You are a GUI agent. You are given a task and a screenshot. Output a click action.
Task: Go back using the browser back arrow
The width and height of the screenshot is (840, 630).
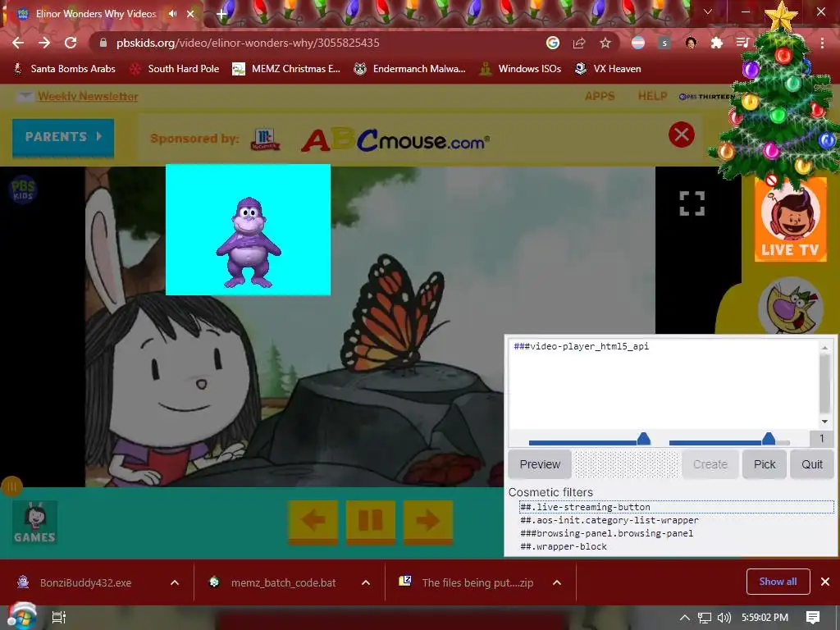pos(18,43)
